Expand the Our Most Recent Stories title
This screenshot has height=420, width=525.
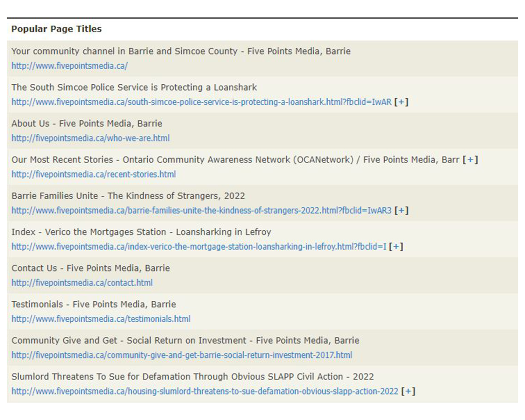coord(470,160)
